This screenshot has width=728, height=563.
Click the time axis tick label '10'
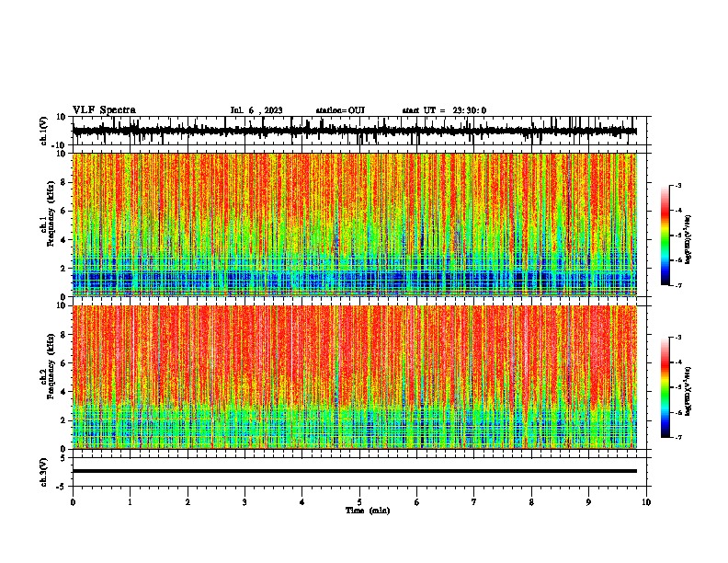[x=646, y=502]
